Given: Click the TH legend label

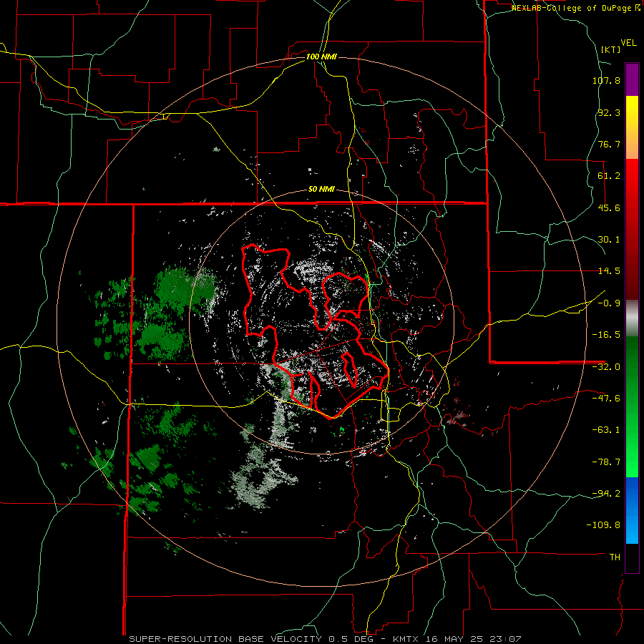Looking at the screenshot, I should (x=615, y=557).
